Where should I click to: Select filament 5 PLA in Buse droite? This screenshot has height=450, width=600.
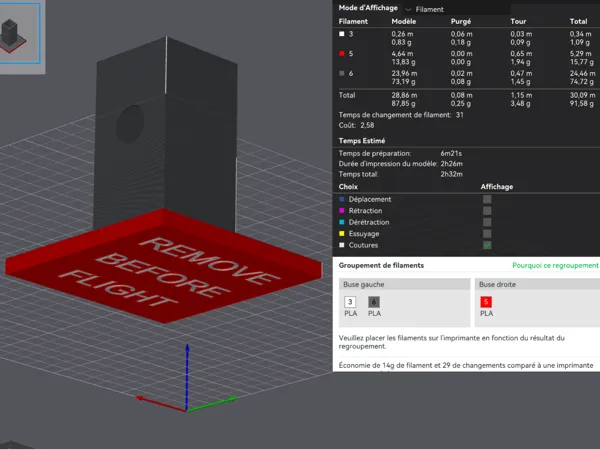click(x=486, y=302)
